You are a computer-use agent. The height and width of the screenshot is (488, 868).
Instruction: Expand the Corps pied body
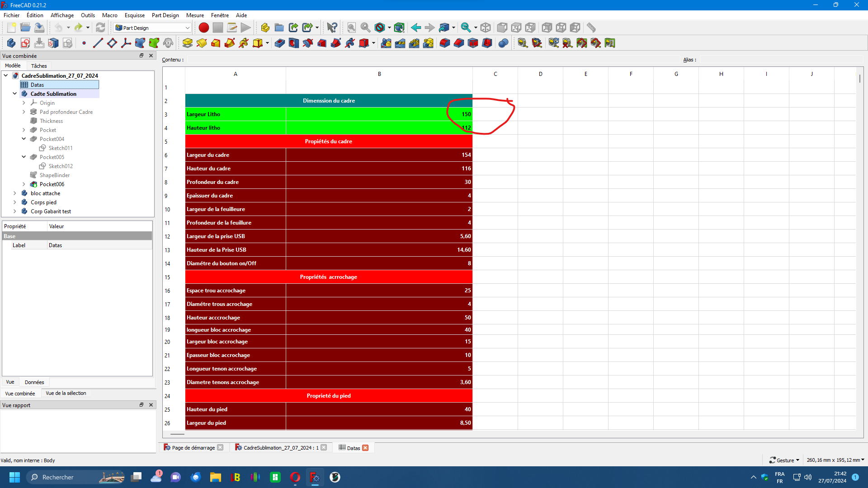tap(15, 202)
